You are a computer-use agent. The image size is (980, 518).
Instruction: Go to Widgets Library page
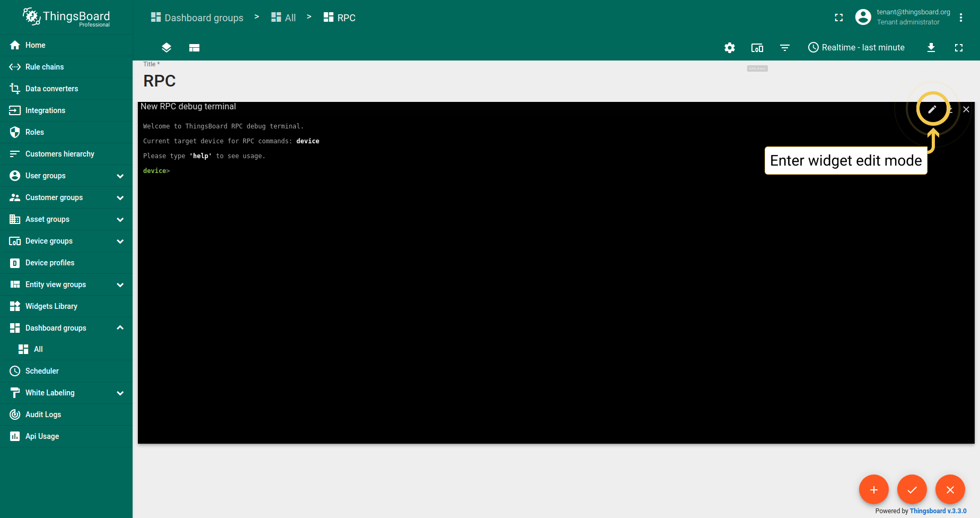pyautogui.click(x=51, y=306)
